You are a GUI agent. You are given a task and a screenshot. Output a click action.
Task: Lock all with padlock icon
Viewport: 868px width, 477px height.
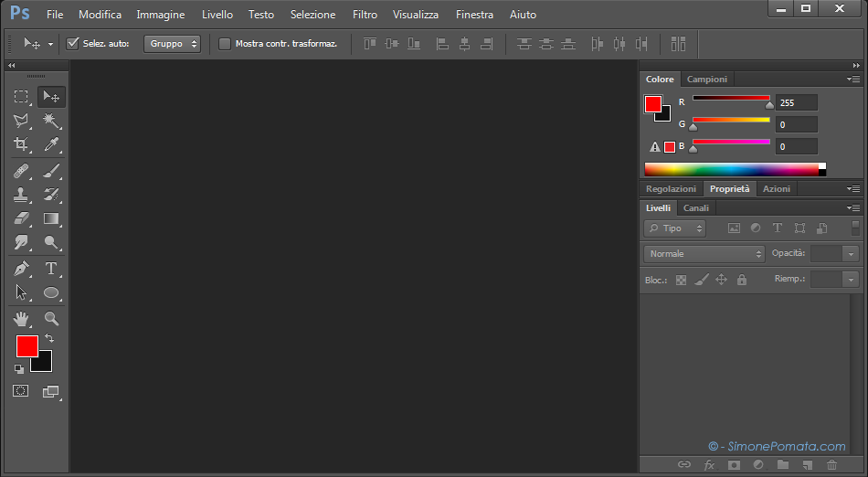click(742, 280)
